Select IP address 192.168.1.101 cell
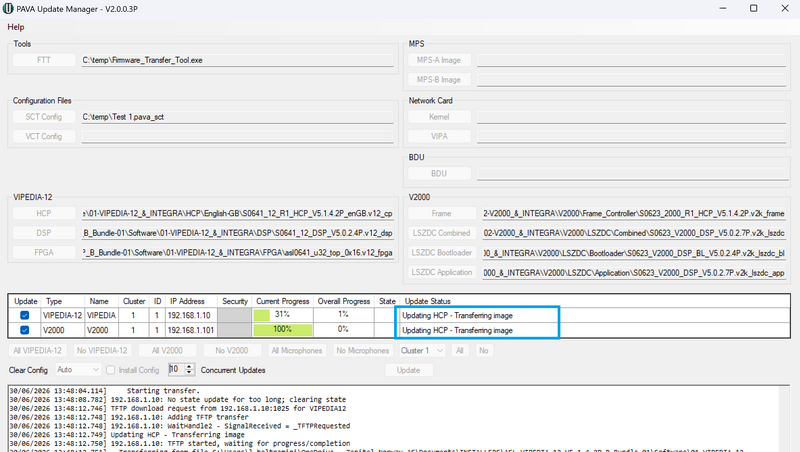800x452 pixels. (x=190, y=330)
